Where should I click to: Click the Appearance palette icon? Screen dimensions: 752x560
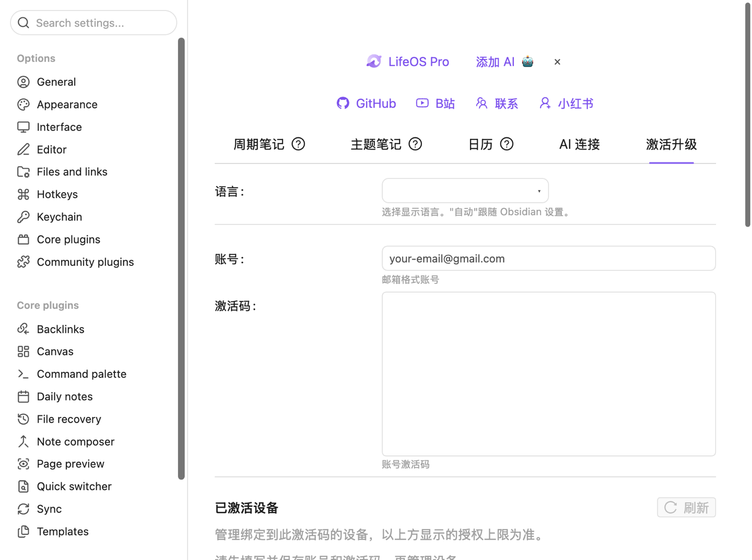(23, 104)
